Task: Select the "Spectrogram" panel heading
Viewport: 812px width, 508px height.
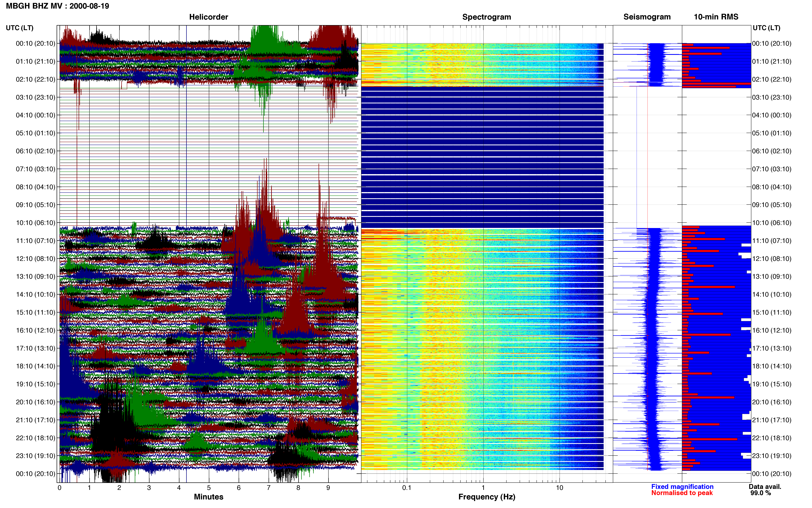Action: coord(487,17)
